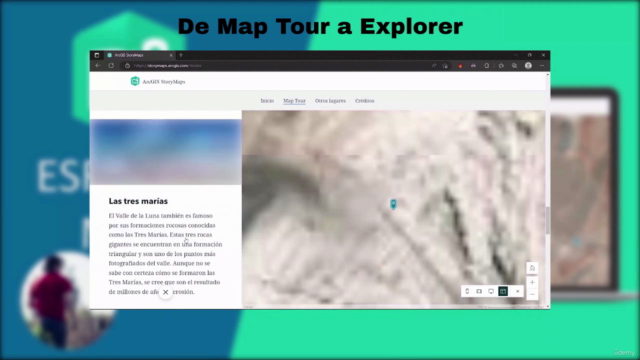Select the desktop monitor preview icon
The width and height of the screenshot is (640, 360).
coord(491,291)
